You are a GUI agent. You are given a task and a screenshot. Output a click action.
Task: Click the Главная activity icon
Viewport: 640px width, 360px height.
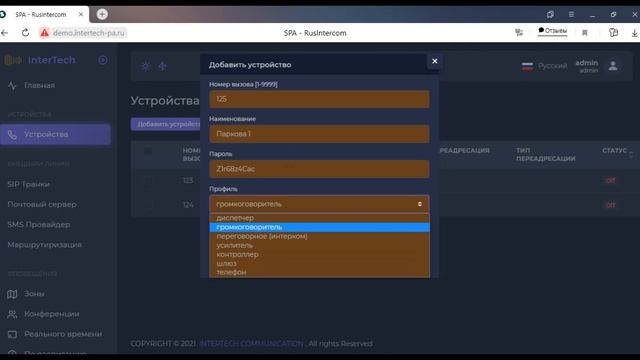click(x=12, y=86)
